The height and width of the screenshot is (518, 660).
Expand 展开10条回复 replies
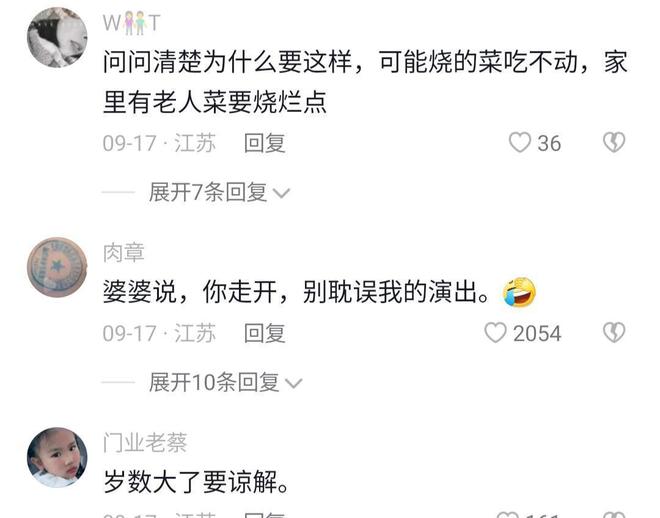pyautogui.click(x=214, y=383)
